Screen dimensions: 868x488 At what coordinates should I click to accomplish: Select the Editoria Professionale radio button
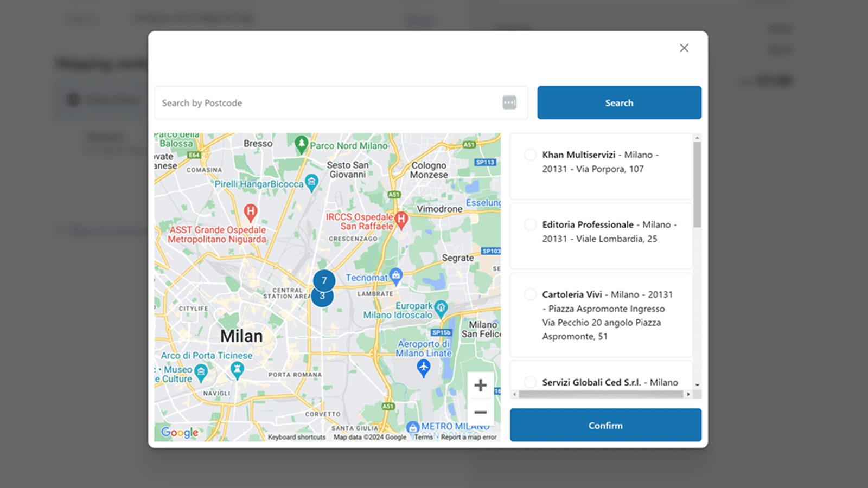point(530,224)
